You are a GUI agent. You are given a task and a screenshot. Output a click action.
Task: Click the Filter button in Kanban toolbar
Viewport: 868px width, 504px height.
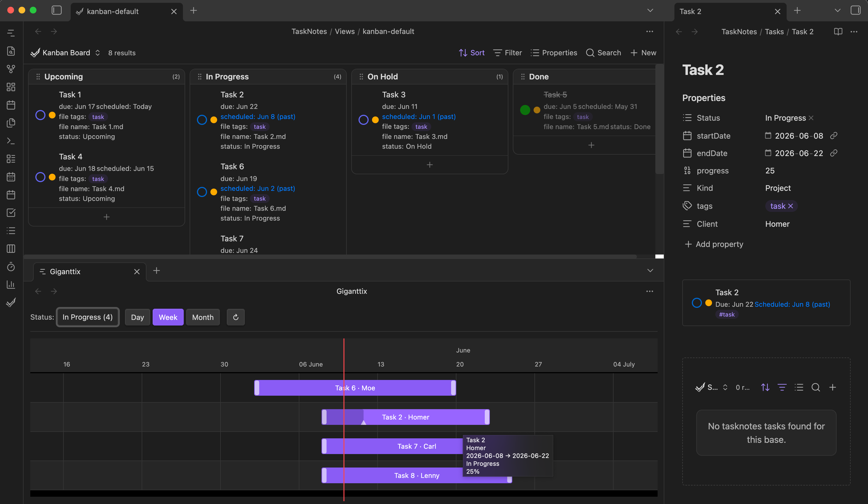[508, 53]
